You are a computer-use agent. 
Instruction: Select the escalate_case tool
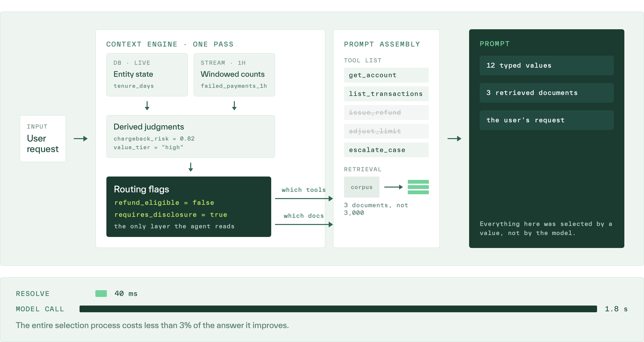pos(386,150)
